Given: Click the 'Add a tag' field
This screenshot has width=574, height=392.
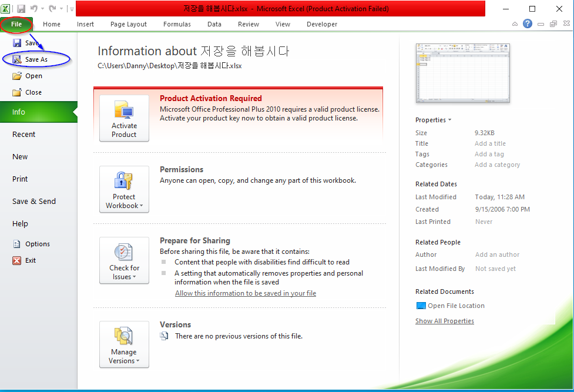Looking at the screenshot, I should [x=489, y=154].
